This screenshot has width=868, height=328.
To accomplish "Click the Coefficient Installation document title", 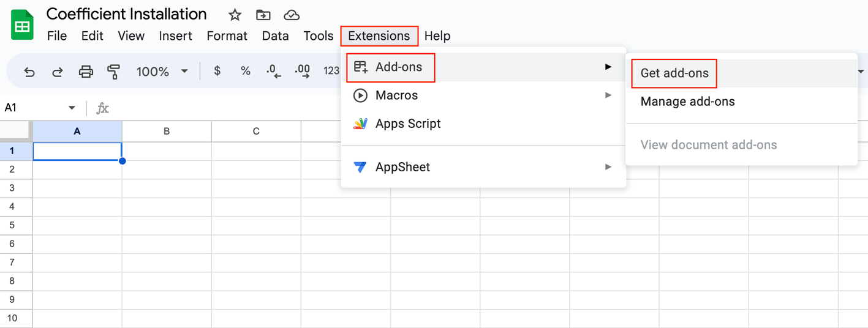I will 127,14.
